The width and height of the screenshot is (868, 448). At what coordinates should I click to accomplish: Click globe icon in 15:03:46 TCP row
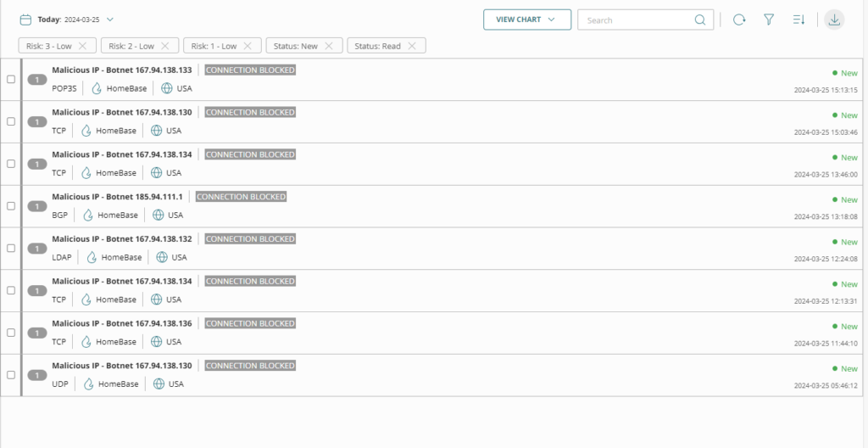[157, 131]
